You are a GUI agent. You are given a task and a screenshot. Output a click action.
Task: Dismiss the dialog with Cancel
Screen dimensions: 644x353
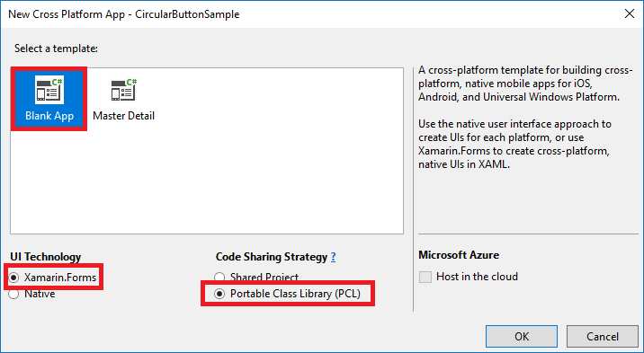603,337
